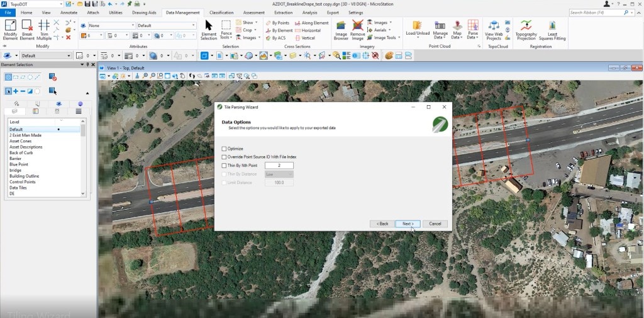Click the Topography Projection icon
The width and height of the screenshot is (644, 318).
point(526,29)
